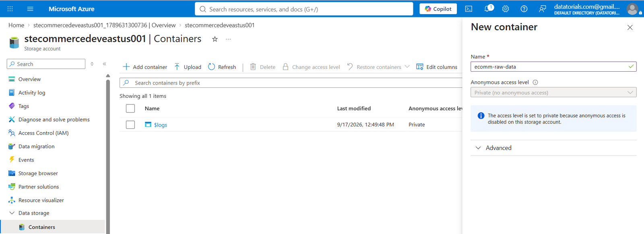This screenshot has width=644, height=234.
Task: Click the Add container button
Action: coord(145,67)
